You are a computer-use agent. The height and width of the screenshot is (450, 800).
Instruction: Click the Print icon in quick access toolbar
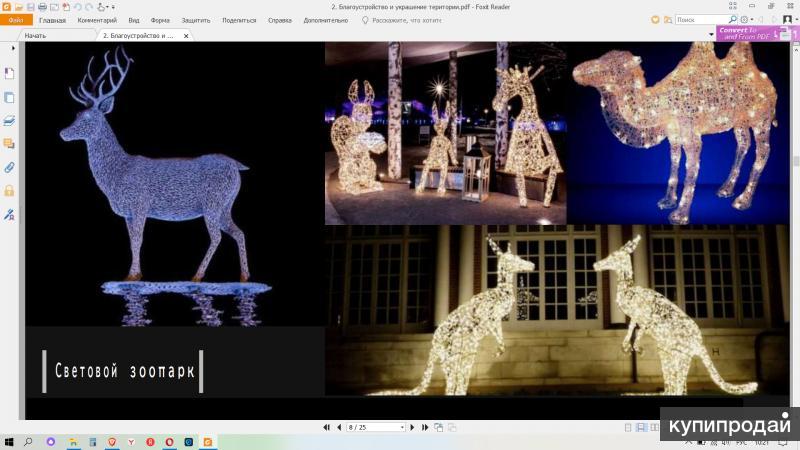pyautogui.click(x=42, y=7)
